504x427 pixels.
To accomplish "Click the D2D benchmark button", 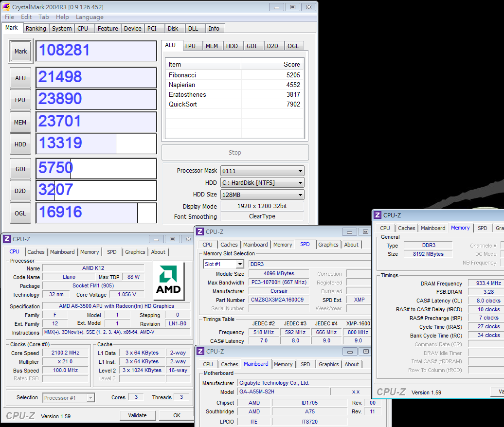I will click(20, 191).
